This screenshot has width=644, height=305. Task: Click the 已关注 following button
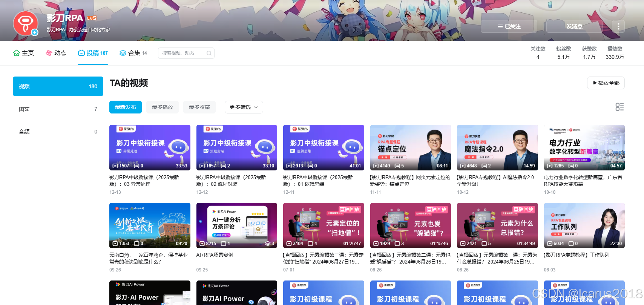[509, 26]
